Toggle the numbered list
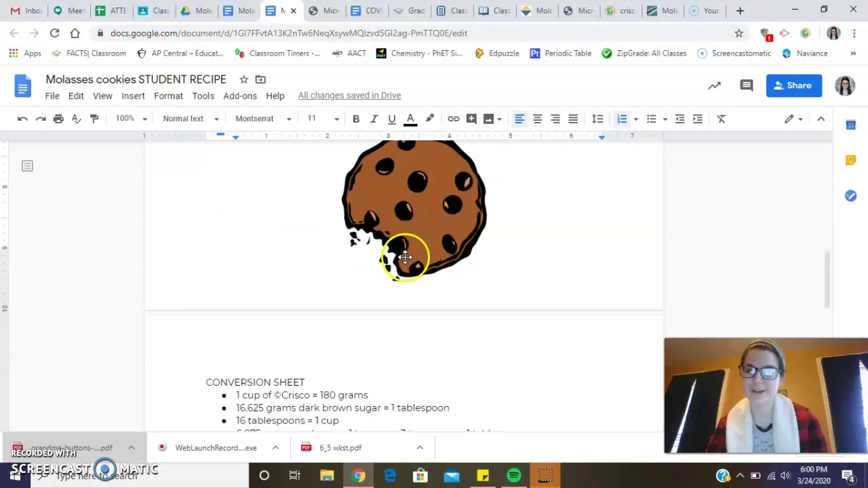This screenshot has width=868, height=488. tap(622, 119)
